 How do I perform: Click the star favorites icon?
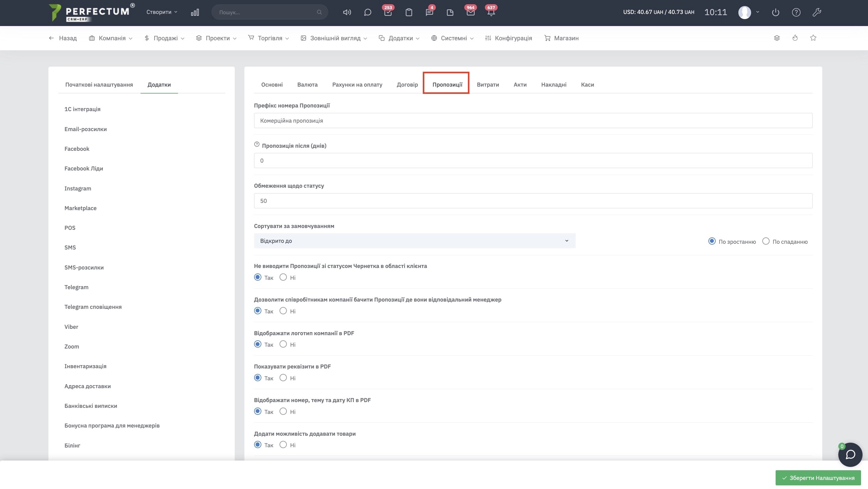pyautogui.click(x=813, y=38)
